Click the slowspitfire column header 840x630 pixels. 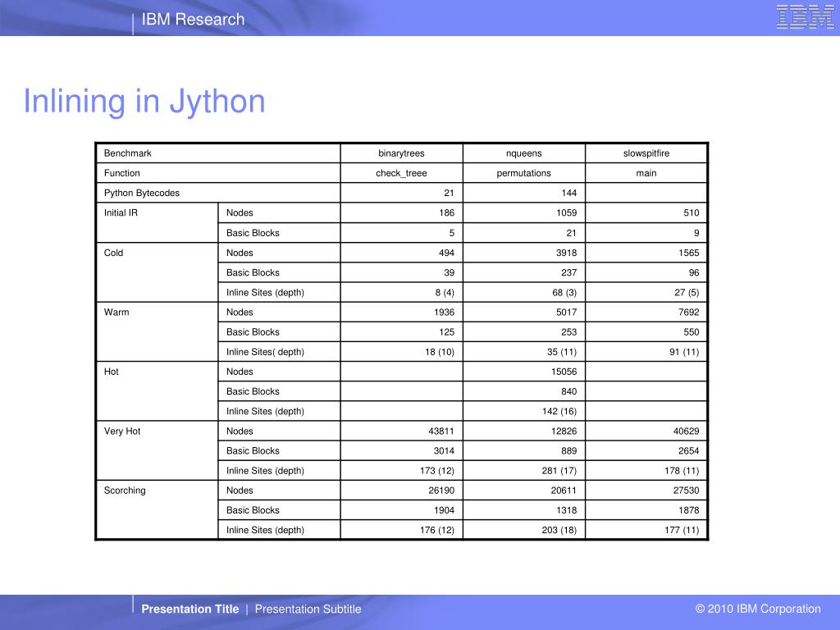(646, 153)
